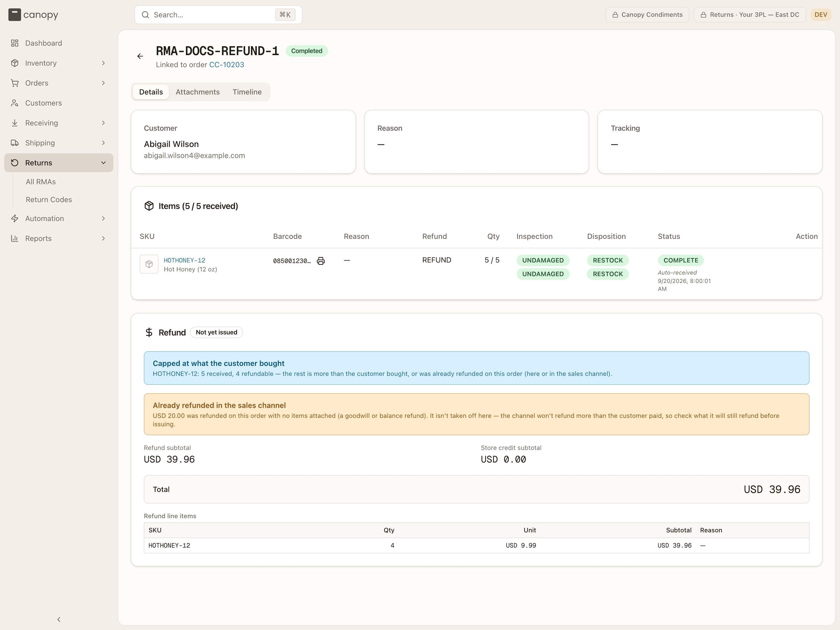Expand the Reports menu chevron
Image resolution: width=840 pixels, height=630 pixels.
[103, 238]
